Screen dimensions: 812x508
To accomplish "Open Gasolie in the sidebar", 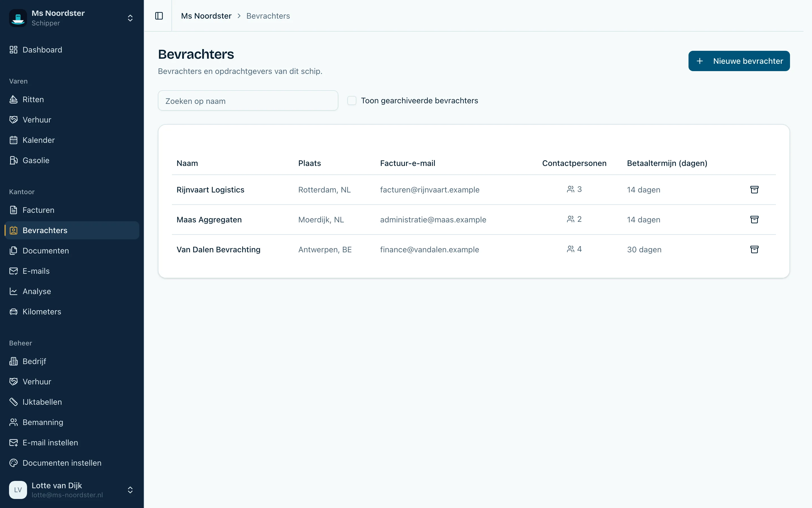I will pyautogui.click(x=72, y=160).
